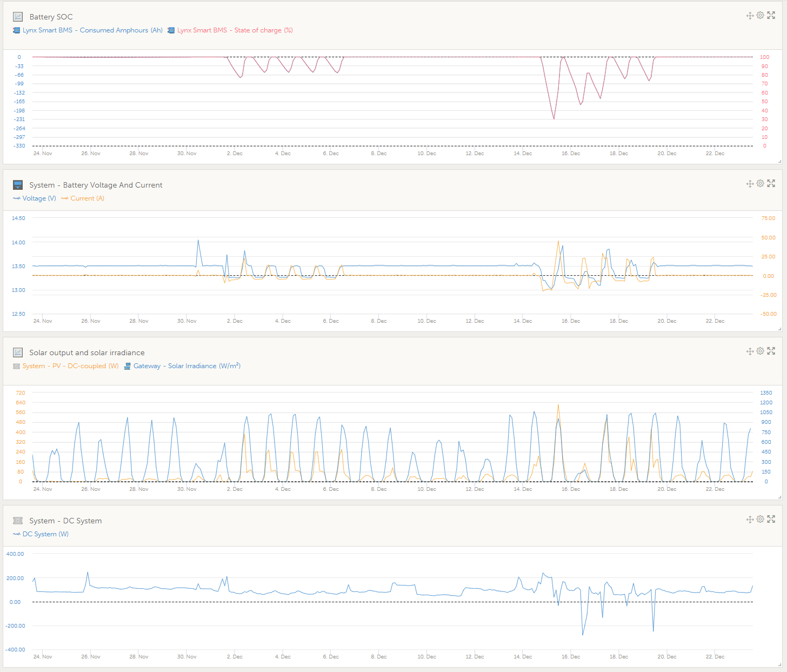The image size is (787, 672).
Task: Expand Battery Voltage And Current widget fullscreen
Action: coord(771,183)
